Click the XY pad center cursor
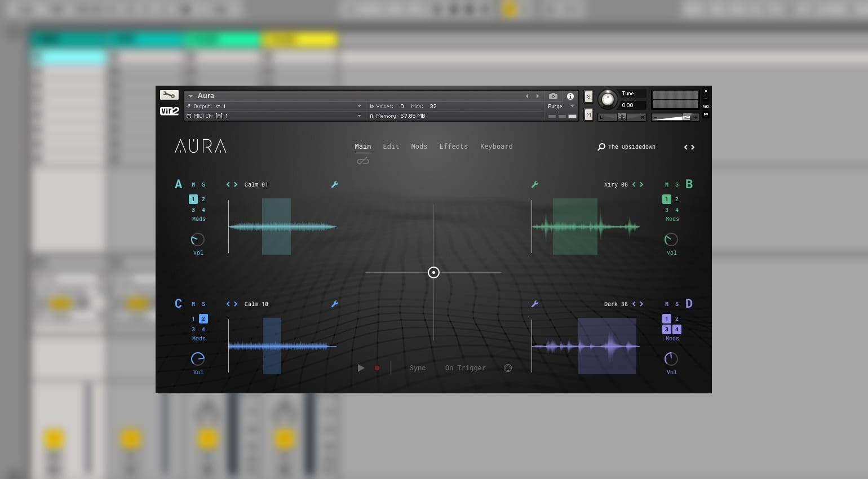 click(x=433, y=273)
